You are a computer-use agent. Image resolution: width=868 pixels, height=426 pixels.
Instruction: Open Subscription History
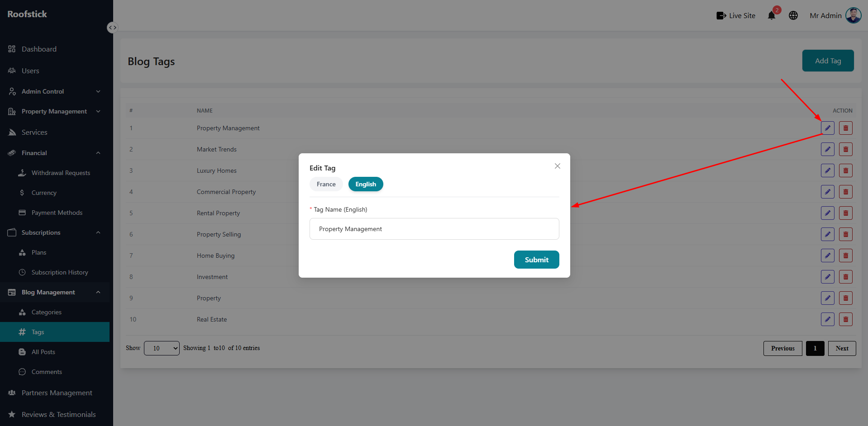[55, 272]
